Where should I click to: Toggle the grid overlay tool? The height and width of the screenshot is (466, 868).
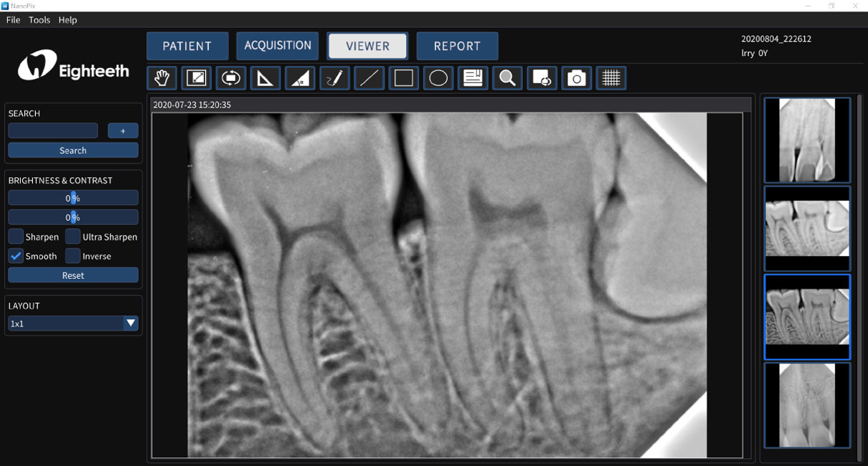[x=610, y=77]
